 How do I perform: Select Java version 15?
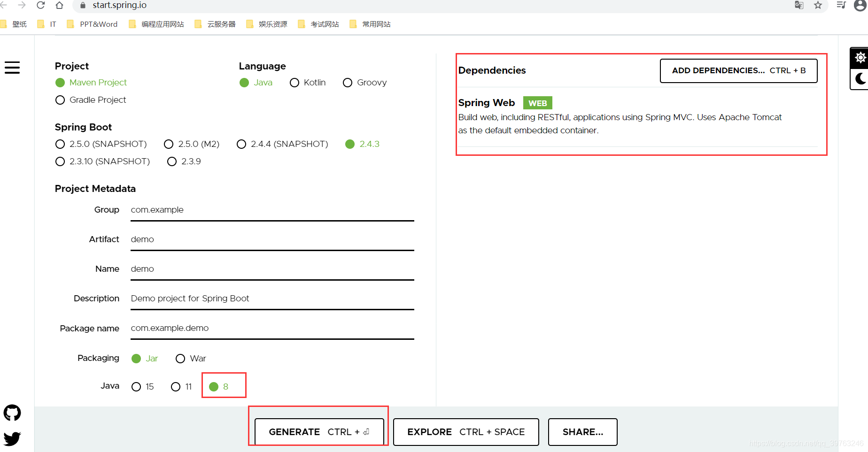(x=143, y=387)
